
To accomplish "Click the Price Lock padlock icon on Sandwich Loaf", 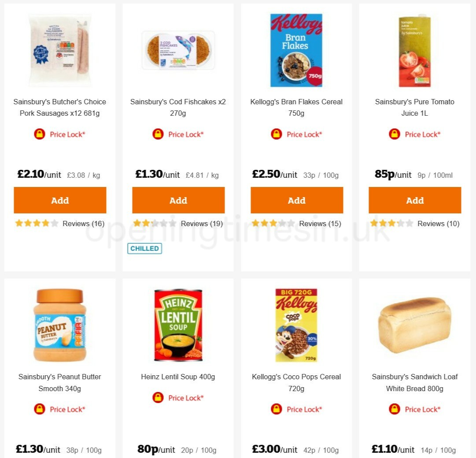I will (x=395, y=409).
